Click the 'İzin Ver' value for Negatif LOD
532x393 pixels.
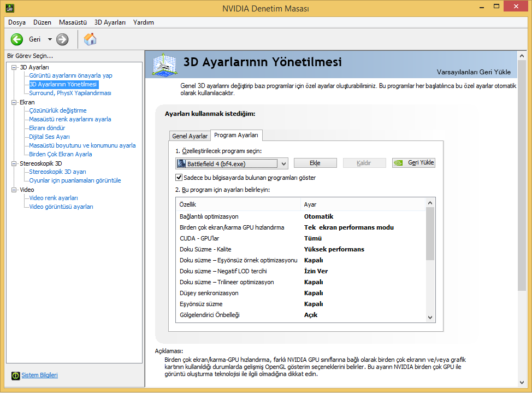[x=316, y=271]
